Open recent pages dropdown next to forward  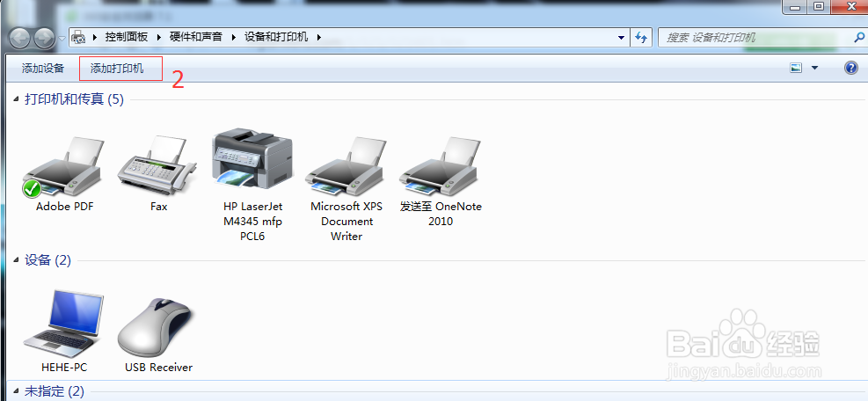pyautogui.click(x=62, y=39)
